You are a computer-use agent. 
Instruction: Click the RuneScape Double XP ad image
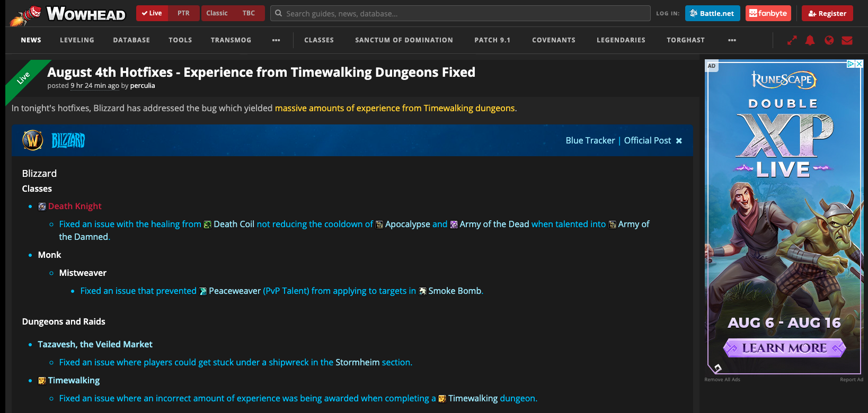(x=784, y=217)
